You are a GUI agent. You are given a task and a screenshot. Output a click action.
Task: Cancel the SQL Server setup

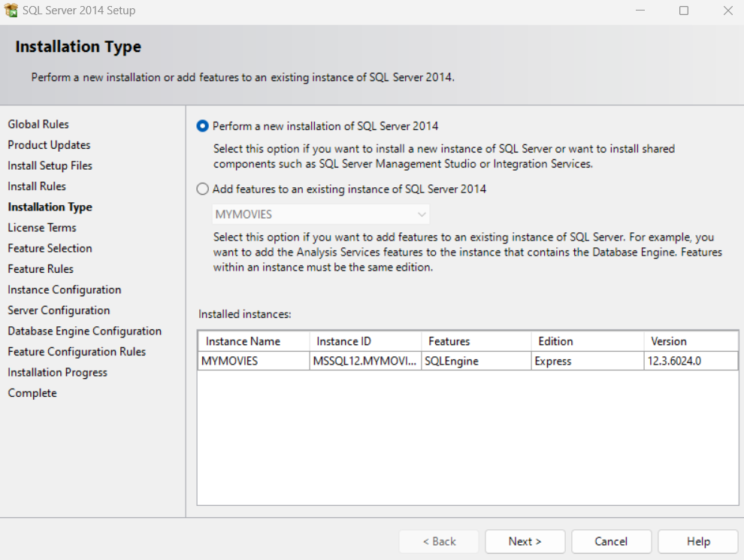(611, 541)
